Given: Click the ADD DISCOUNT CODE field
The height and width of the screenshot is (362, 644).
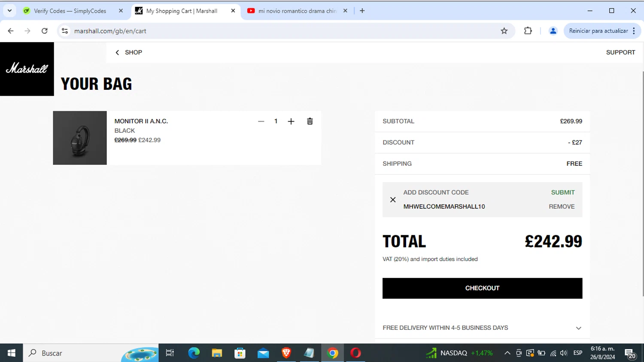Looking at the screenshot, I should pyautogui.click(x=436, y=192).
